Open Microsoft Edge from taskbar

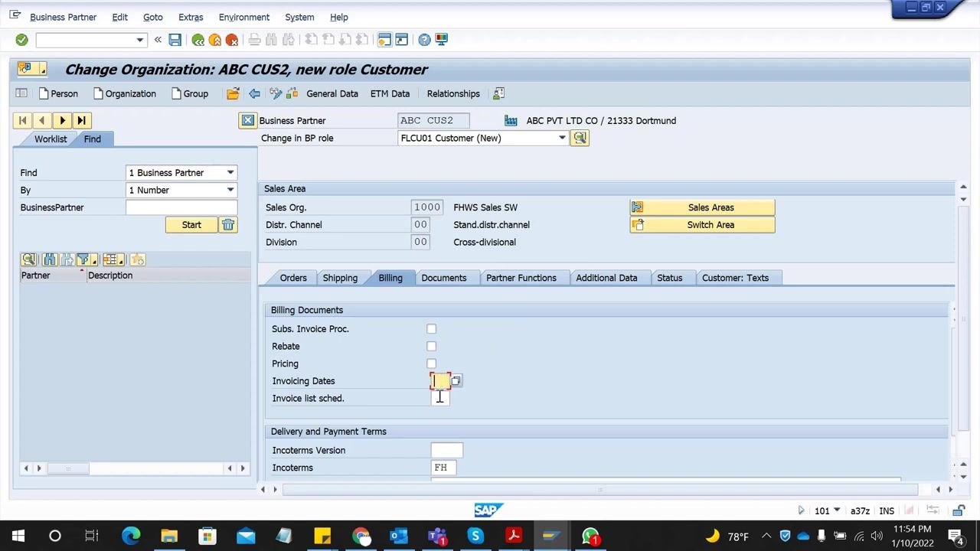point(131,536)
